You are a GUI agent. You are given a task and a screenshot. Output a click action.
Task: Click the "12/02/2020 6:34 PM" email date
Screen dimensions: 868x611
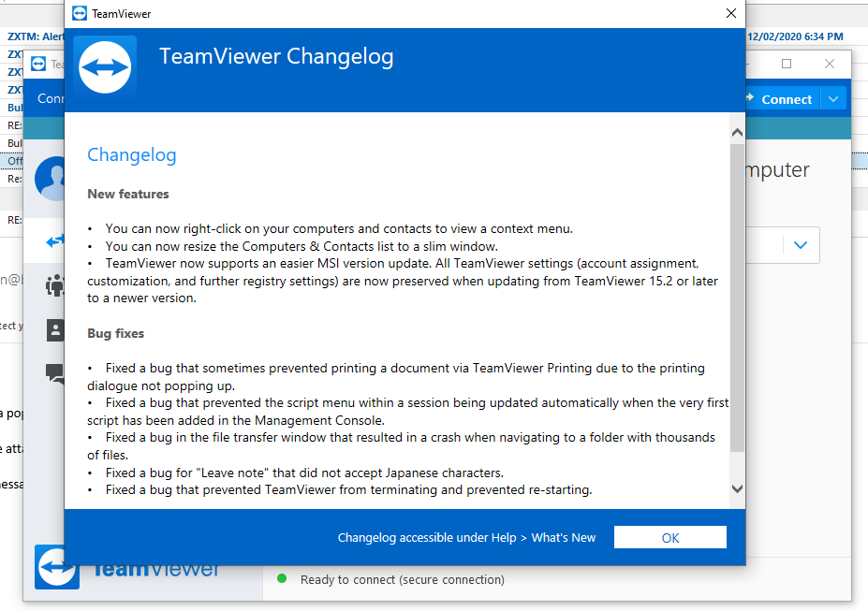(795, 36)
